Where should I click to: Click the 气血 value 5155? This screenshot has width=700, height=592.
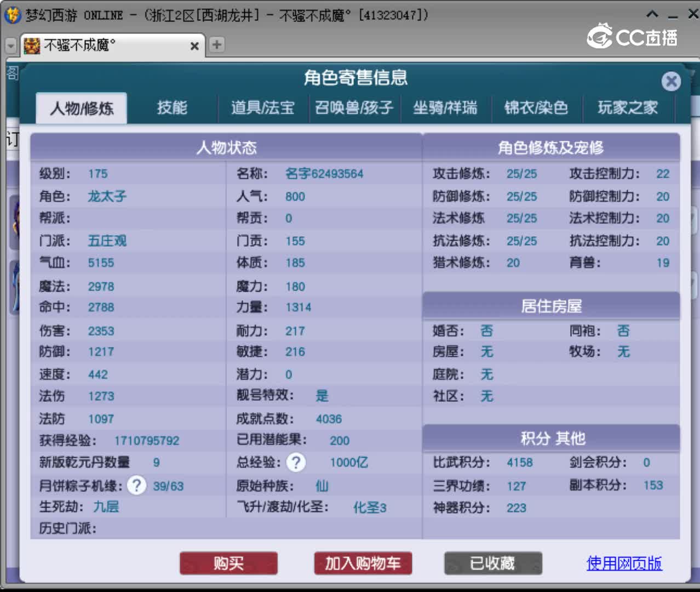(101, 263)
